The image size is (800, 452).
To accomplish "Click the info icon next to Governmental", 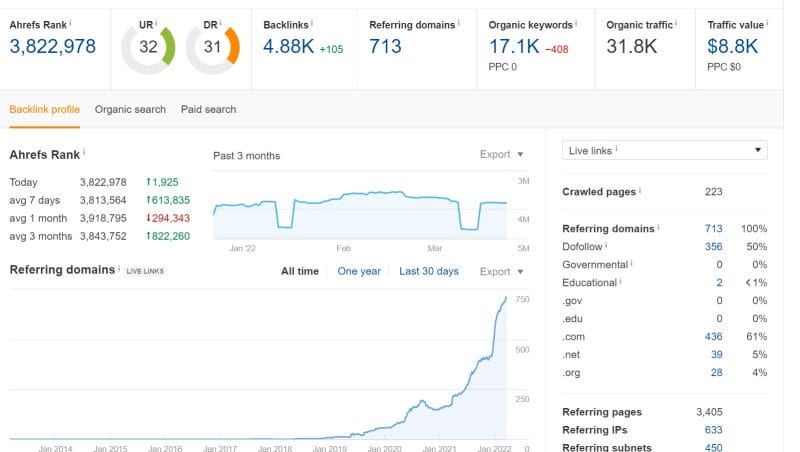I will 632,263.
